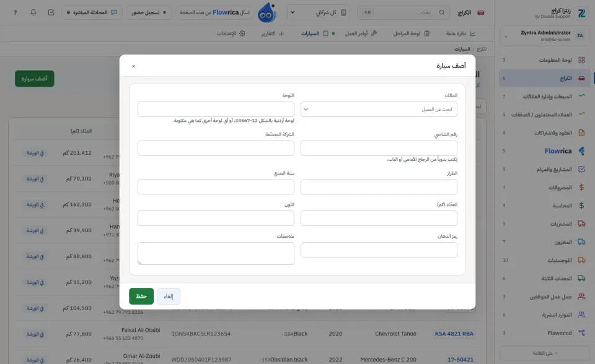Click Mercedes-Benz C 200 table cell
The width and height of the screenshot is (595, 364).
[x=388, y=360]
